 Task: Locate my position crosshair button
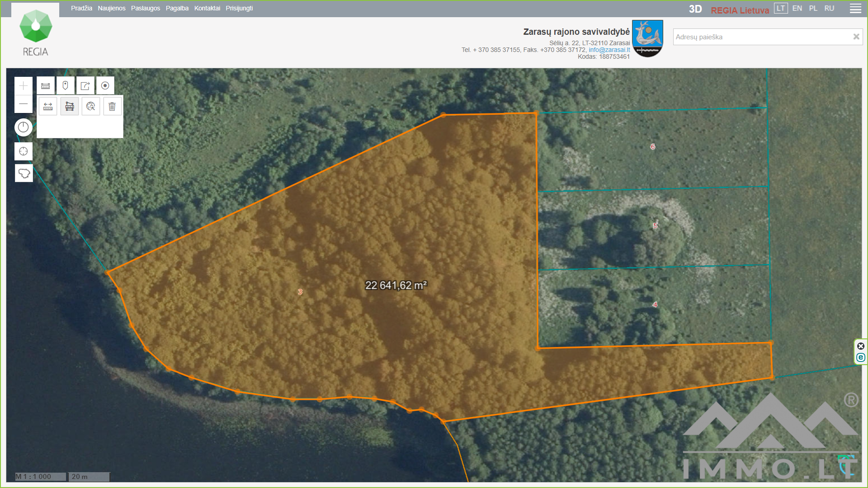click(x=24, y=151)
